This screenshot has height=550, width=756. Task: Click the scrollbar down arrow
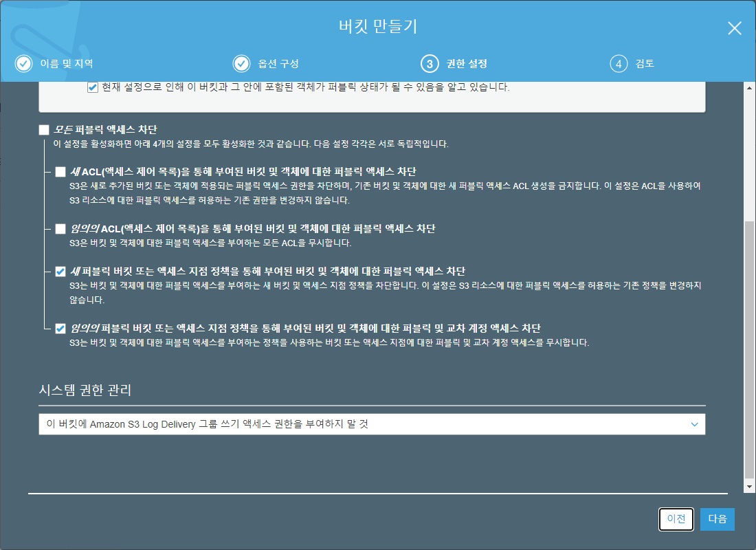(x=749, y=486)
